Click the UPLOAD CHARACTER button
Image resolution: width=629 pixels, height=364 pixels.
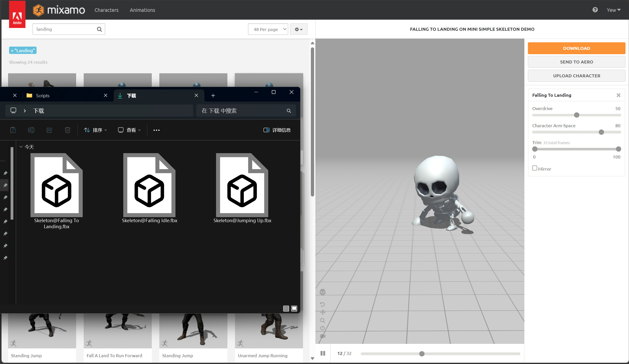(576, 76)
